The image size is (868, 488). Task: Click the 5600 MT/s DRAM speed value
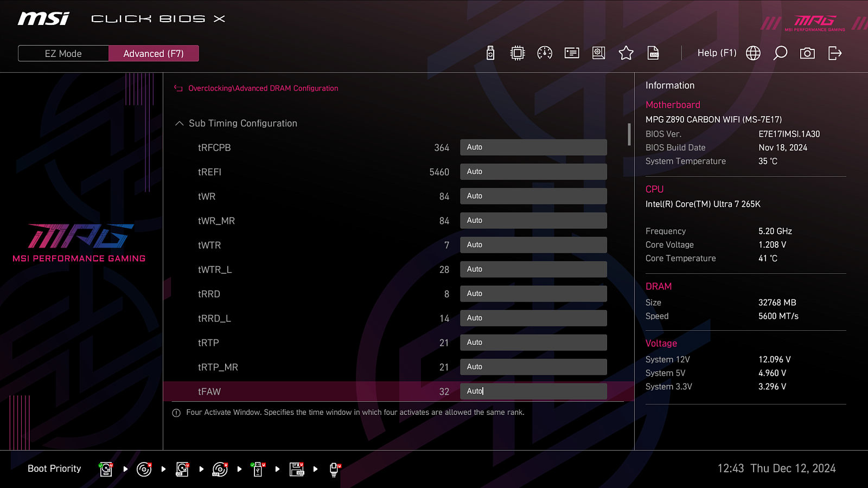tap(778, 316)
